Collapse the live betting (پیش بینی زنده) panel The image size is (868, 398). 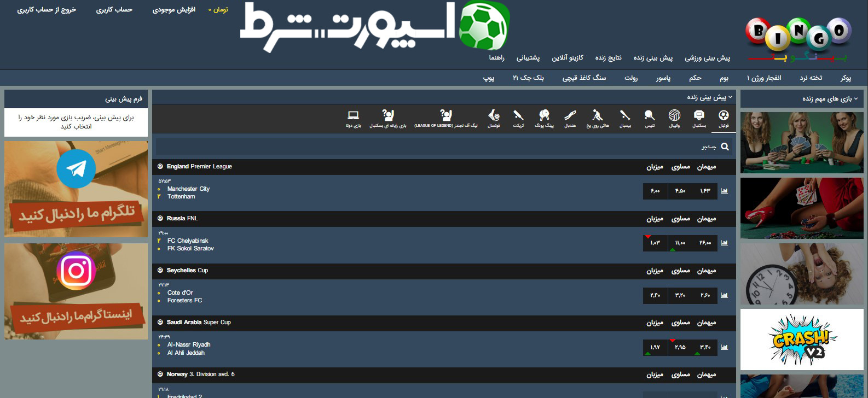[x=730, y=97]
